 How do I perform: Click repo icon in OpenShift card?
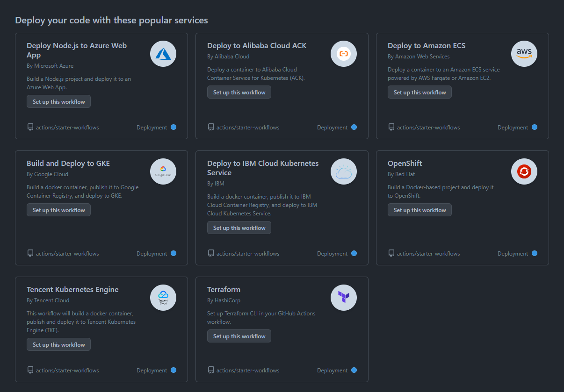coord(391,253)
